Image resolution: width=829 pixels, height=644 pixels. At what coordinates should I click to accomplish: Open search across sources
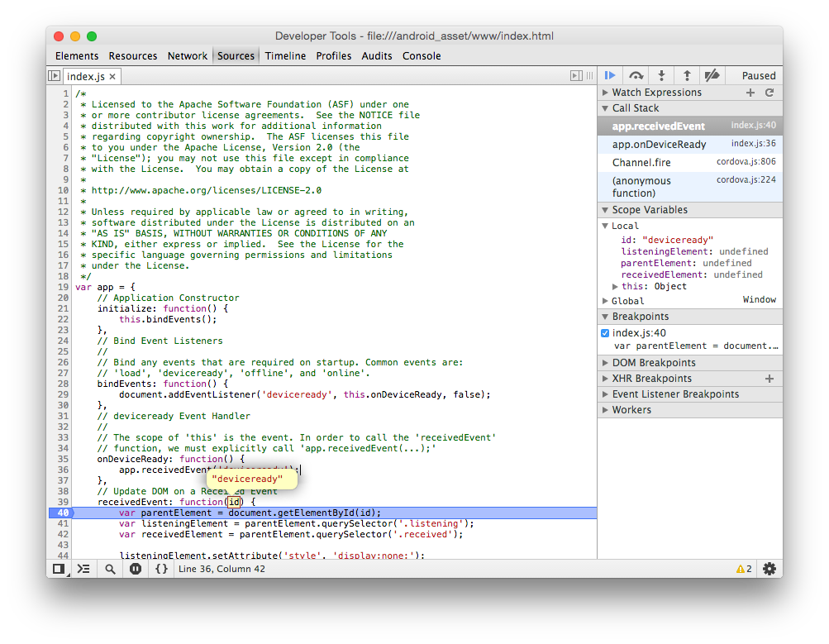click(x=110, y=569)
